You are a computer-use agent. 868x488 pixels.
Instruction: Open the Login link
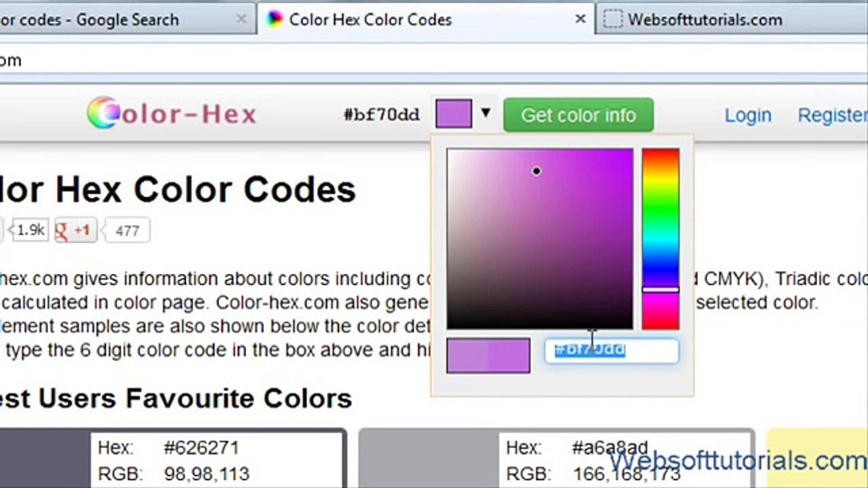(x=748, y=115)
